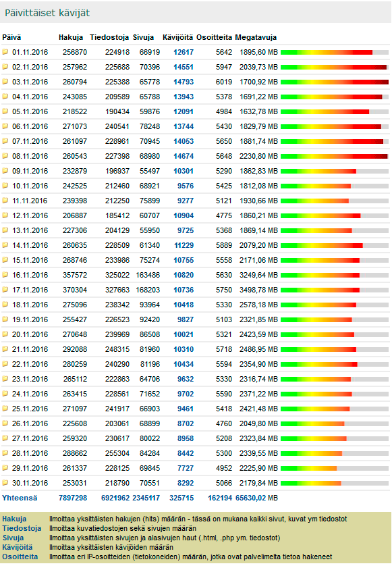Open the 9576 visitors link
The width and height of the screenshot is (392, 568).
point(186,186)
